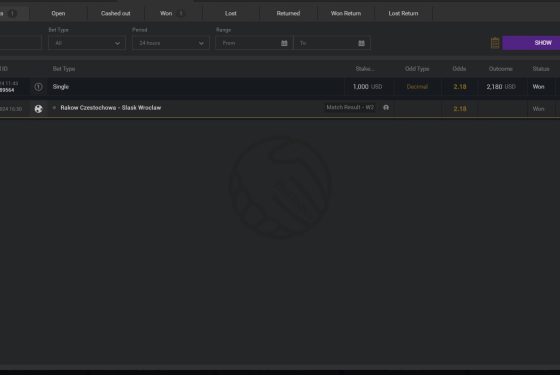This screenshot has width=560, height=375.
Task: Click the Range From date field
Action: [254, 43]
